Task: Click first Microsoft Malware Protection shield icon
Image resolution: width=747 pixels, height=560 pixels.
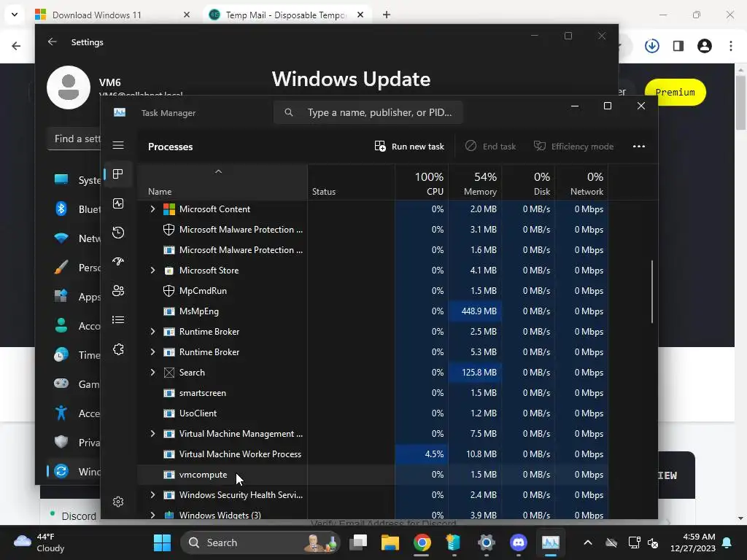Action: pyautogui.click(x=169, y=230)
